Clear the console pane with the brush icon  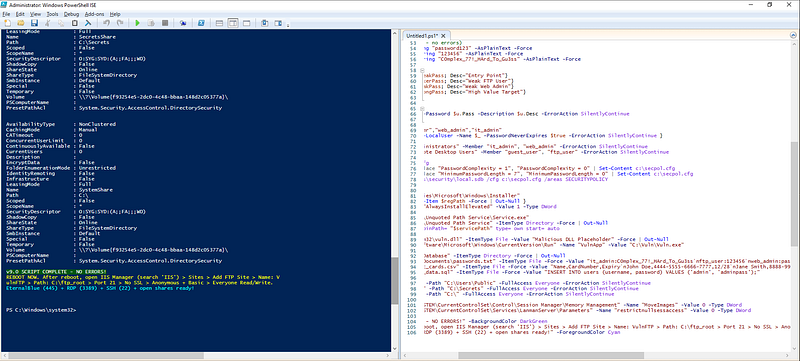tap(88, 23)
